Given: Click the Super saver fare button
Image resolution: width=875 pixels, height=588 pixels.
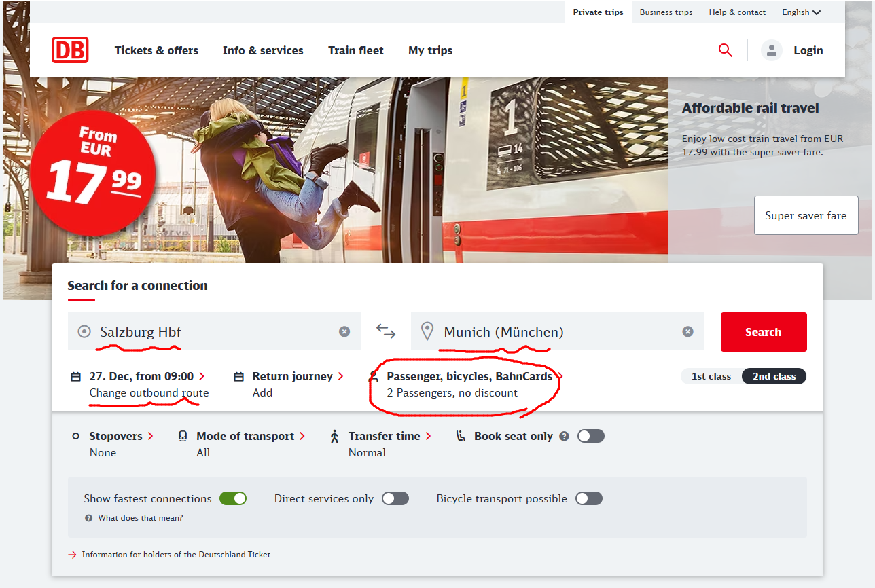Looking at the screenshot, I should pos(806,215).
